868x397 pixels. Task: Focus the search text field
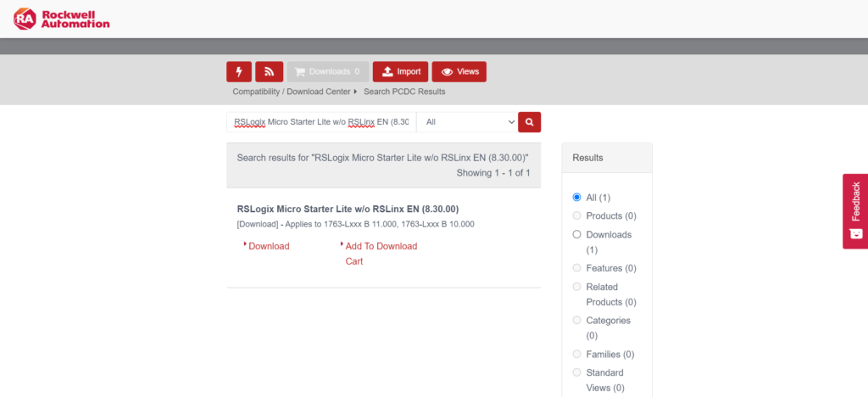(321, 122)
